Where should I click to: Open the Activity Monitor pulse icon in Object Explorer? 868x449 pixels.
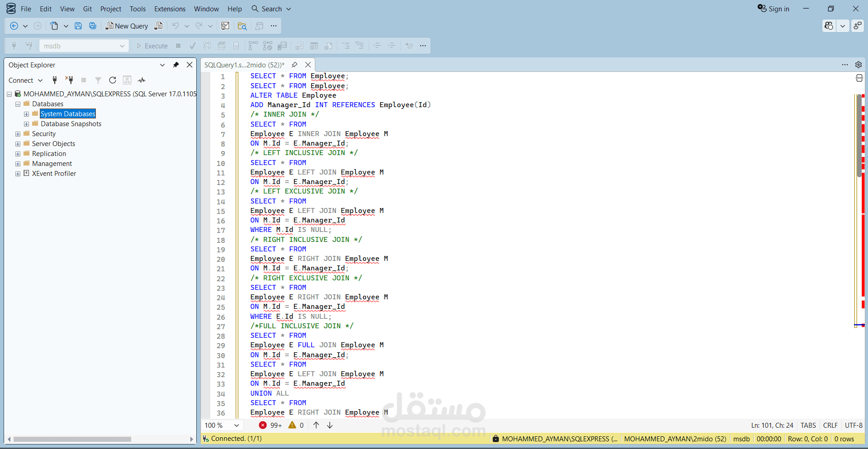(x=142, y=80)
